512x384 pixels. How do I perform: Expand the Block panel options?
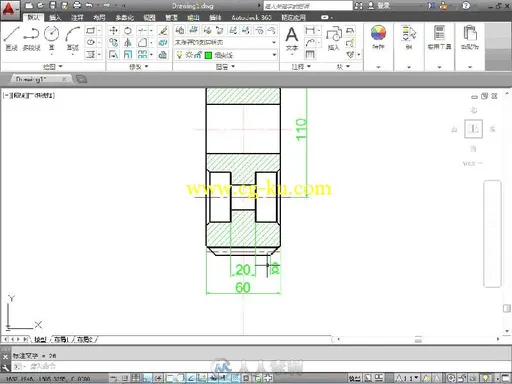343,67
